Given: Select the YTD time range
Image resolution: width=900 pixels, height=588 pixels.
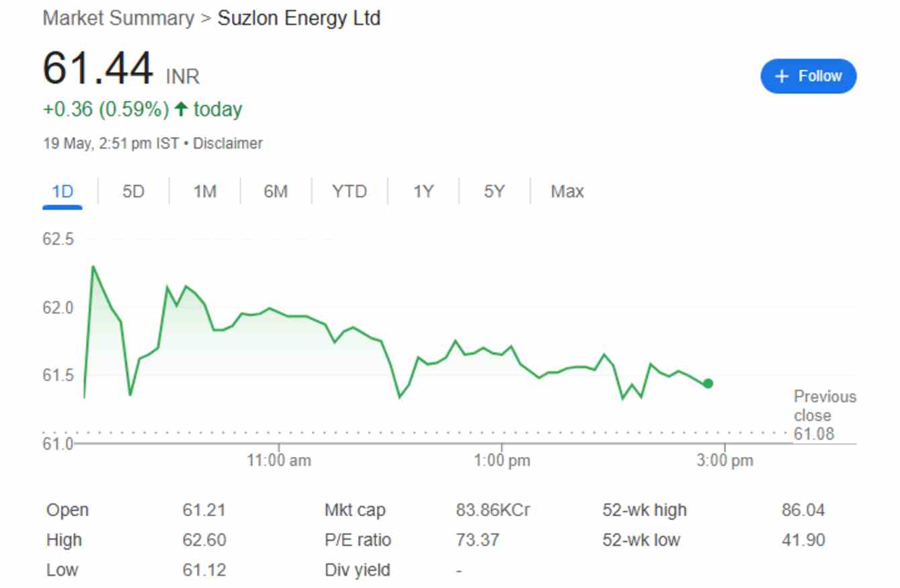Looking at the screenshot, I should 350,191.
